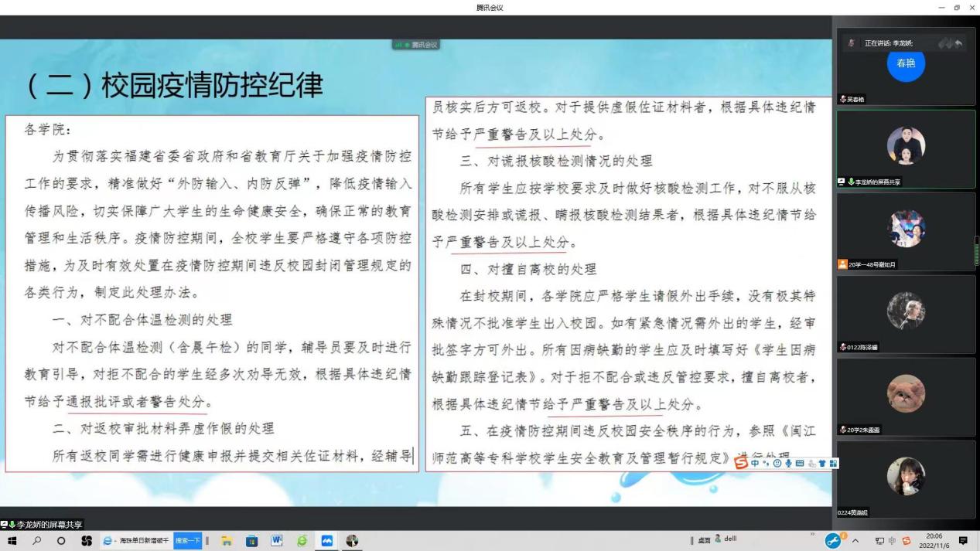This screenshot has height=551, width=980.
Task: Open File Explorer from the taskbar
Action: point(227,541)
